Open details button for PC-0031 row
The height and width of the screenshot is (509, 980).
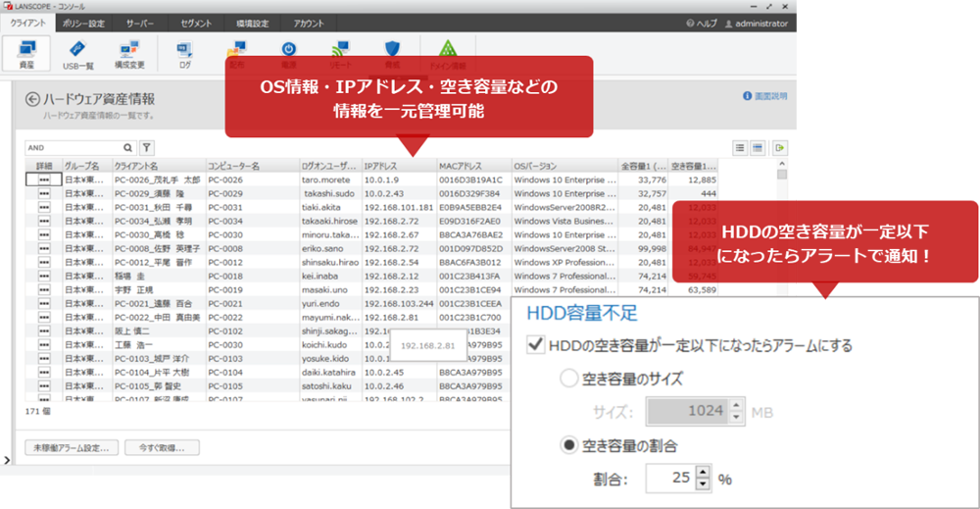coord(44,208)
